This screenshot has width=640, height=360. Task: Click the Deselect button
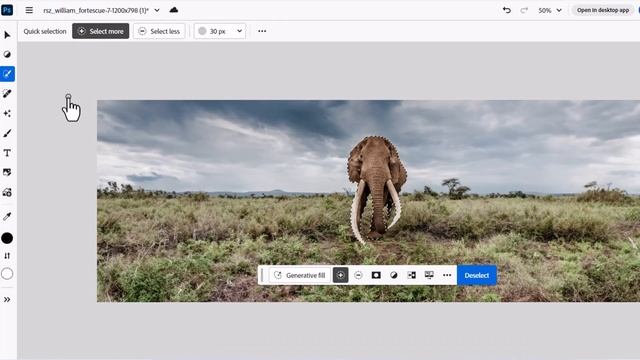(477, 275)
